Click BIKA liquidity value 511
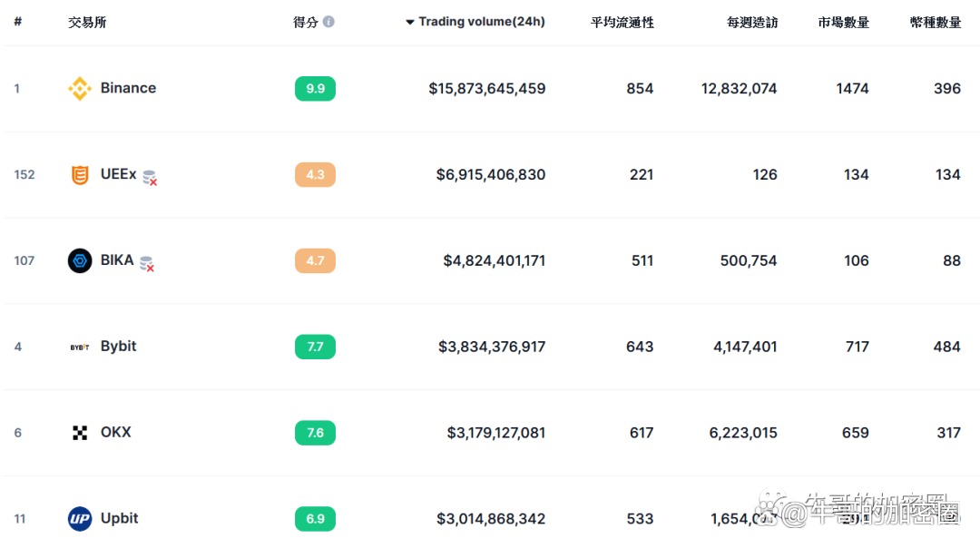The height and width of the screenshot is (548, 980). 642,260
